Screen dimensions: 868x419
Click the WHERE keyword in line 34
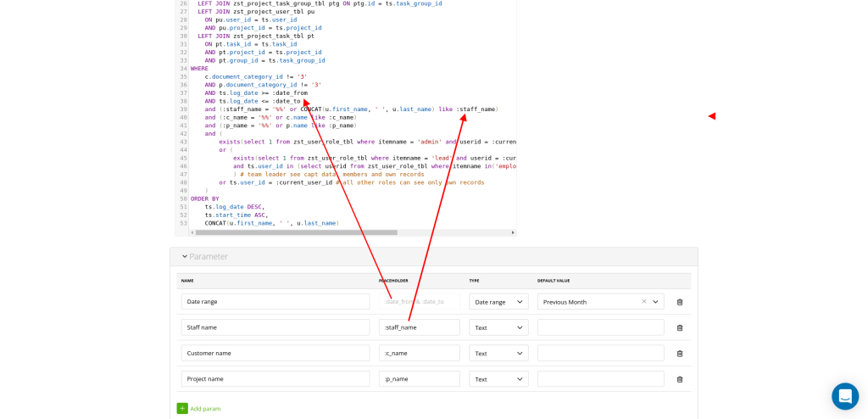(x=199, y=69)
